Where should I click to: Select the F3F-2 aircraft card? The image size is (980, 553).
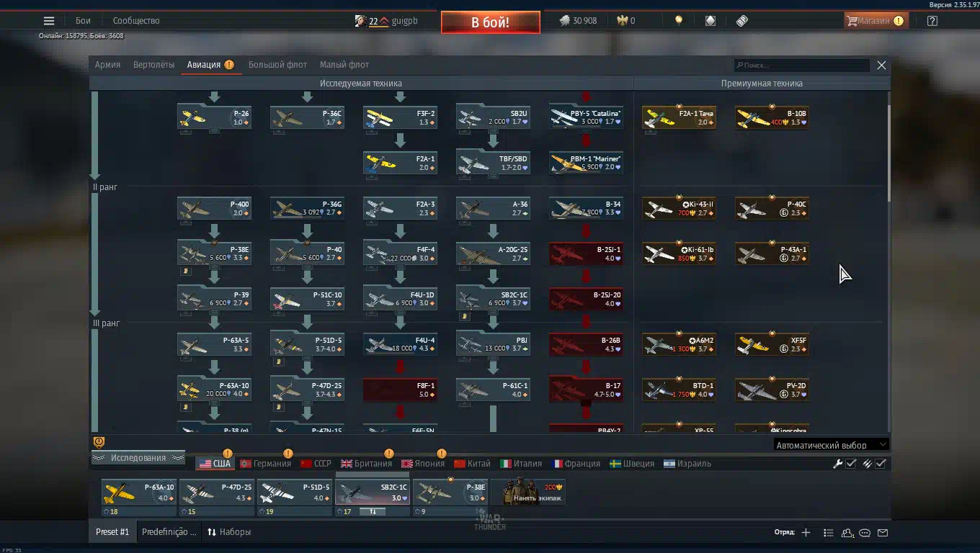pyautogui.click(x=400, y=117)
